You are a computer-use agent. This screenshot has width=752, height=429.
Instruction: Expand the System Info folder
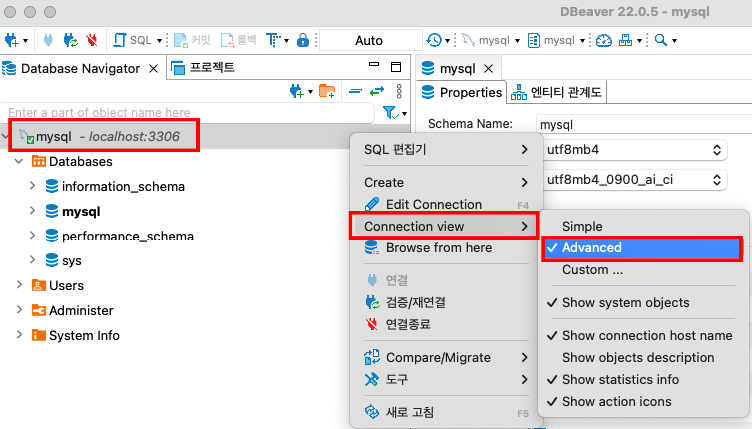click(19, 335)
